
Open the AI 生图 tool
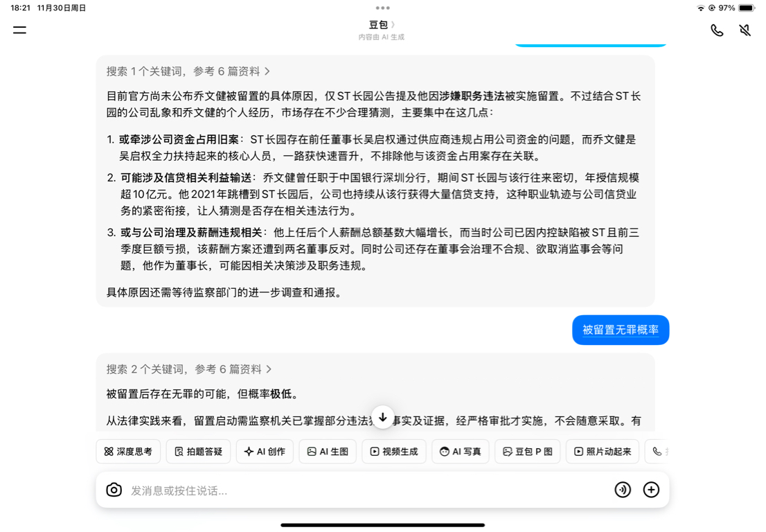[328, 452]
